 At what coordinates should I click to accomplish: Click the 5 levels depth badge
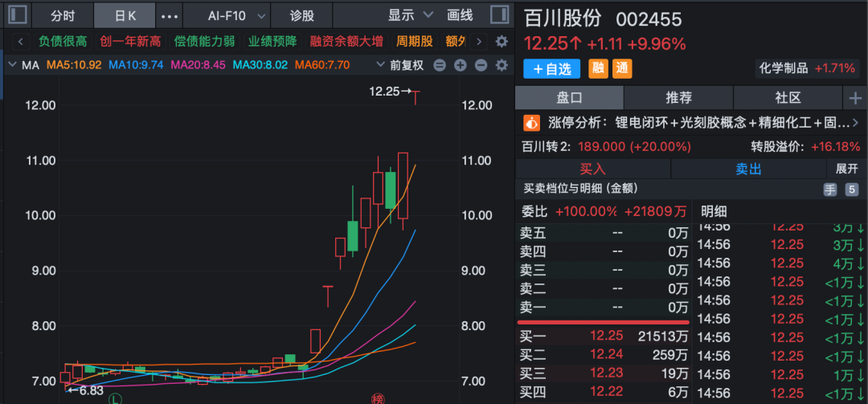tap(851, 190)
